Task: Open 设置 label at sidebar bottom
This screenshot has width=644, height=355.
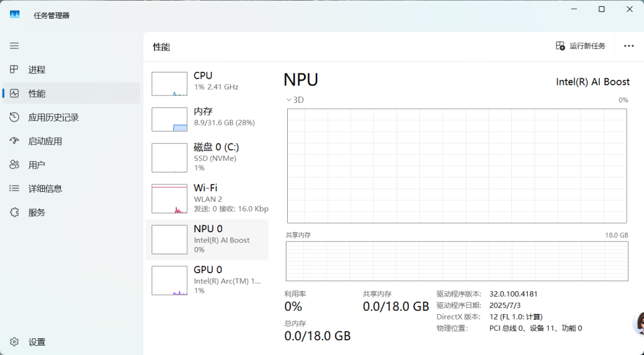Action: click(36, 342)
